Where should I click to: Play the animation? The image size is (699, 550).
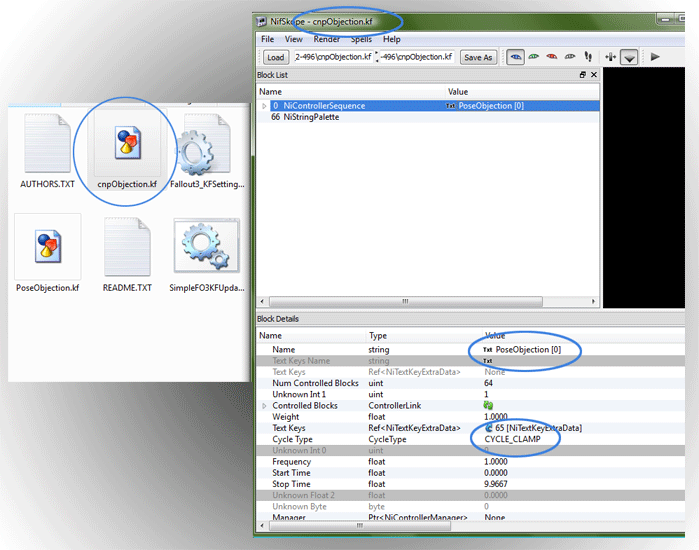point(655,57)
